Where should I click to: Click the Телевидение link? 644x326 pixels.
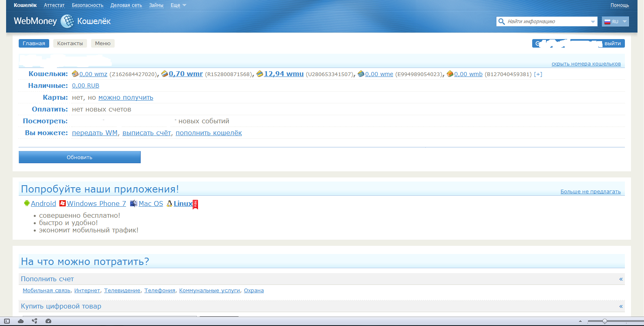point(122,291)
